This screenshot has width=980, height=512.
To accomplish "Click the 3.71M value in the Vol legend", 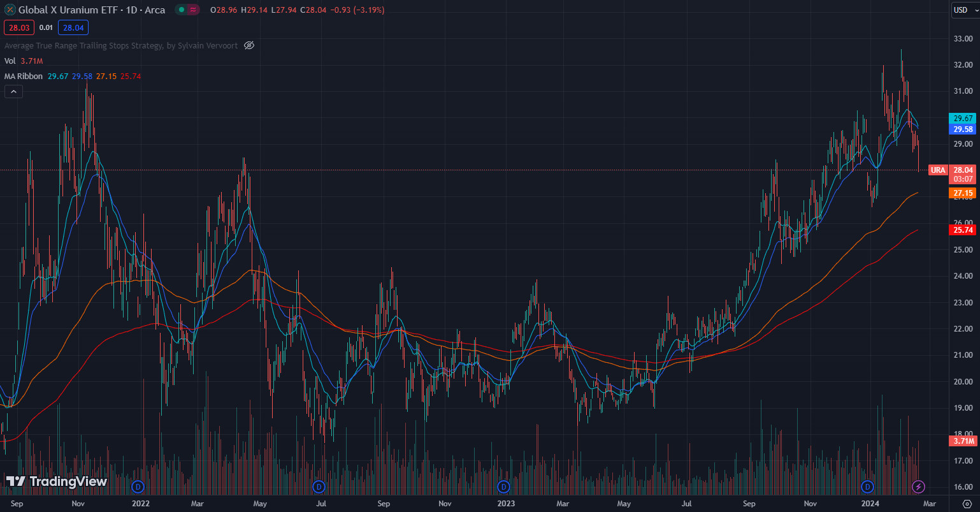I will coord(31,61).
